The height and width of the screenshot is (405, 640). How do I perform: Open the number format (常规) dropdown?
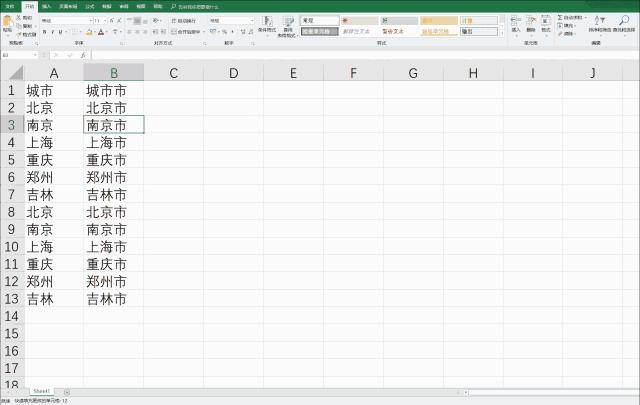pos(252,20)
